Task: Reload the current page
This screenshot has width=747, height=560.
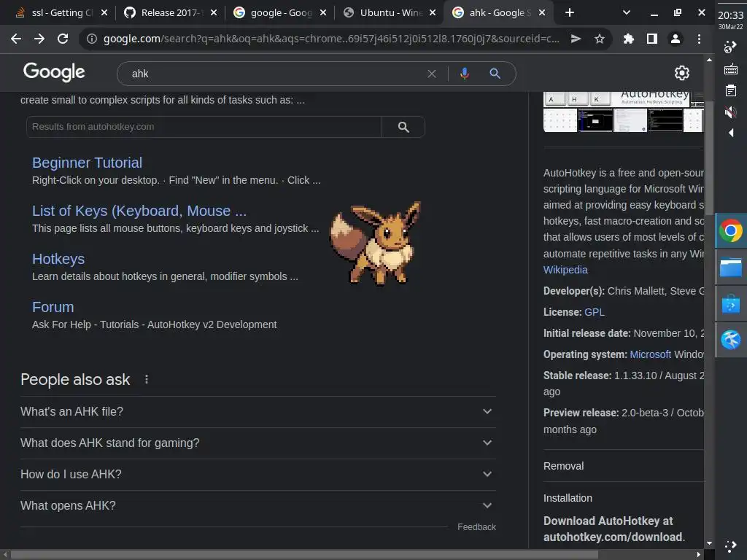Action: click(63, 39)
